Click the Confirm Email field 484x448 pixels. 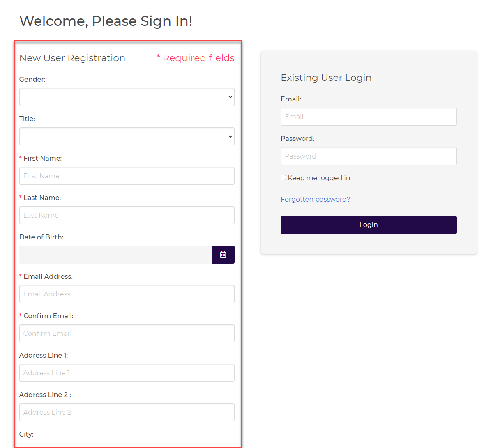[127, 333]
